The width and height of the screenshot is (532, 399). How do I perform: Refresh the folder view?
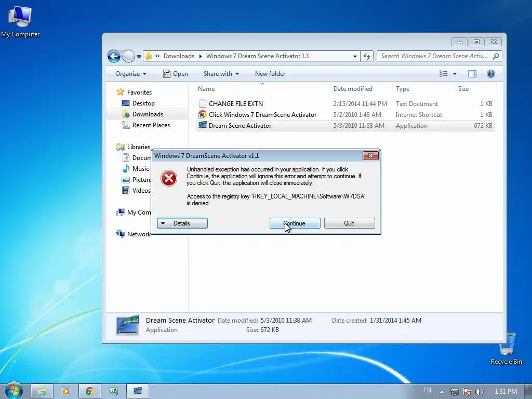tap(367, 56)
